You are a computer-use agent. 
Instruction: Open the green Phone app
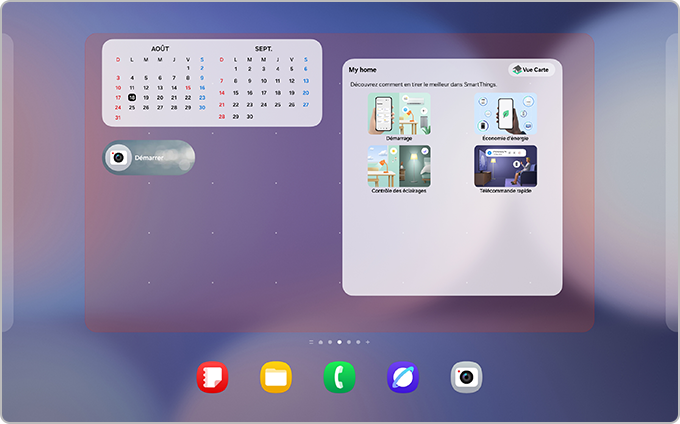(339, 376)
